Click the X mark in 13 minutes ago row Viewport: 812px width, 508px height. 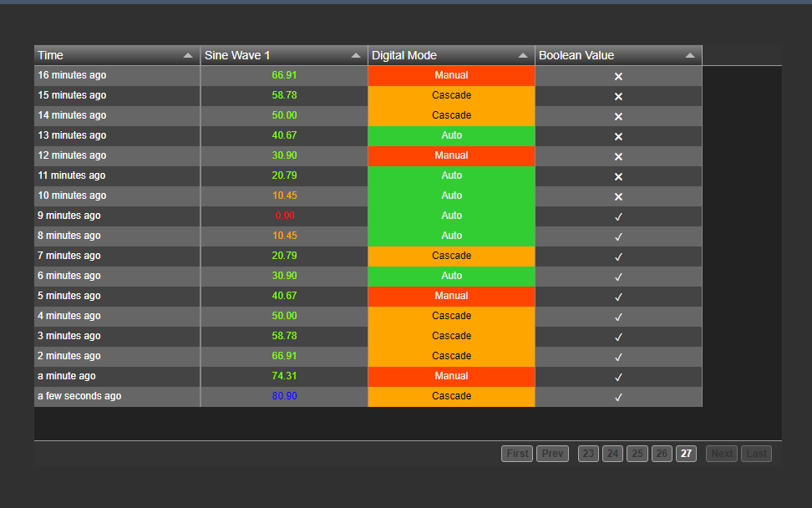click(x=618, y=136)
